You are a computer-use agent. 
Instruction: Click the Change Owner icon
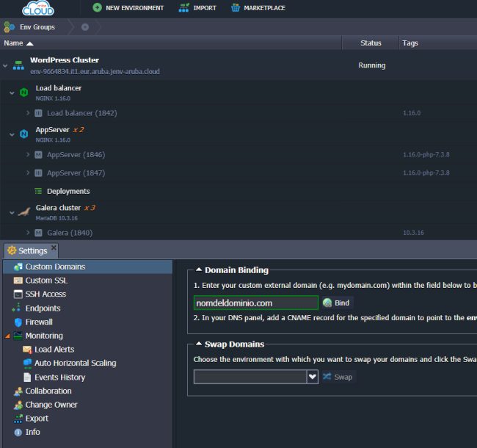coord(18,405)
